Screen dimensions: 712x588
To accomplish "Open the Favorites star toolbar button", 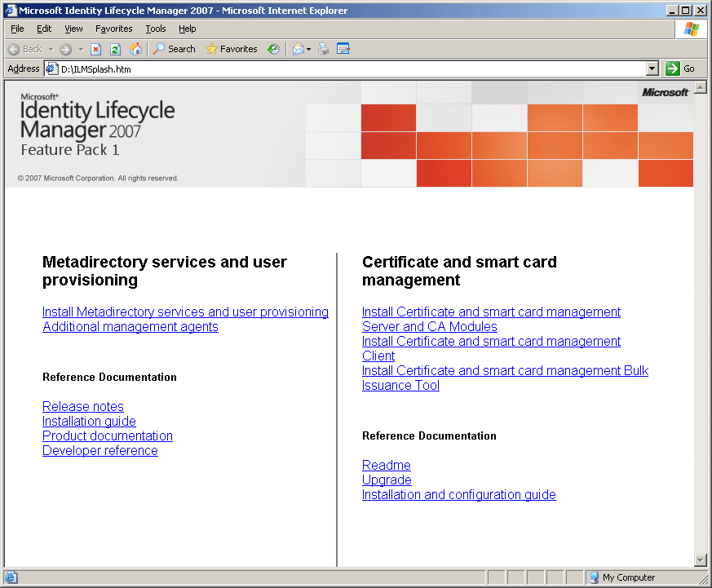I will pyautogui.click(x=232, y=49).
